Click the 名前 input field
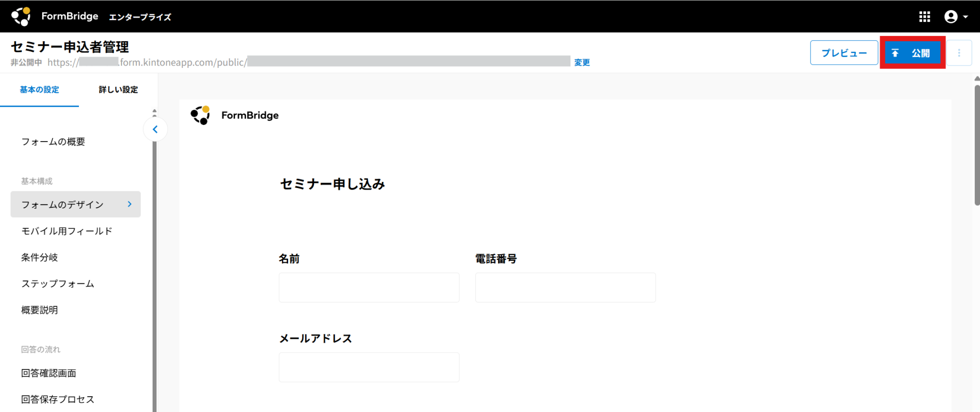The image size is (980, 412). (x=369, y=288)
